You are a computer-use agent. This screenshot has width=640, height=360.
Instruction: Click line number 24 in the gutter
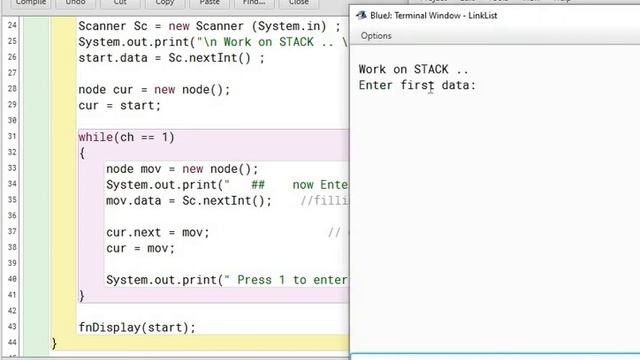pyautogui.click(x=12, y=25)
